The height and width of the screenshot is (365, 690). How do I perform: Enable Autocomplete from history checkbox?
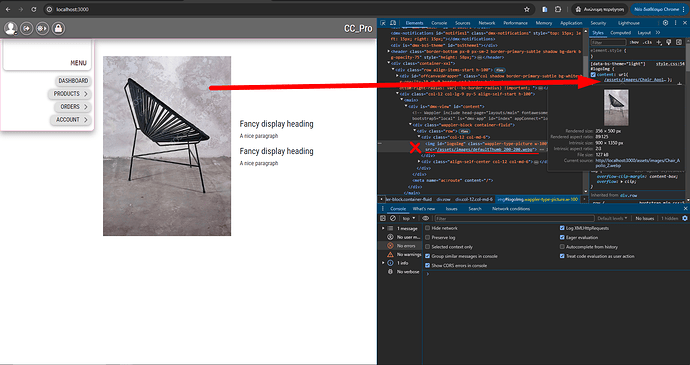(562, 247)
